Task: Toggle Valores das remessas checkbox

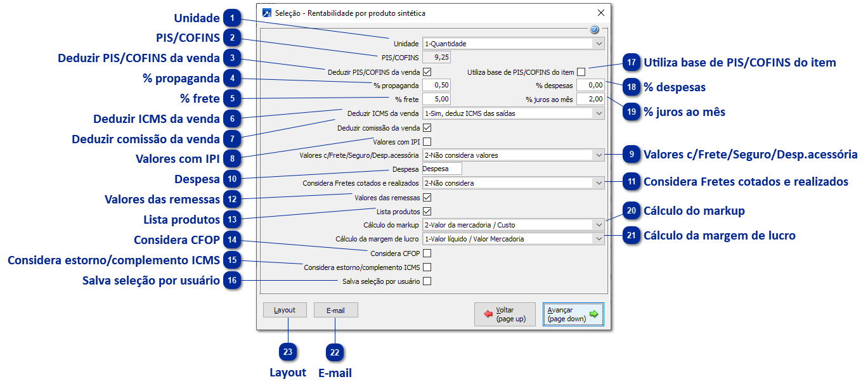Action: 427,198
